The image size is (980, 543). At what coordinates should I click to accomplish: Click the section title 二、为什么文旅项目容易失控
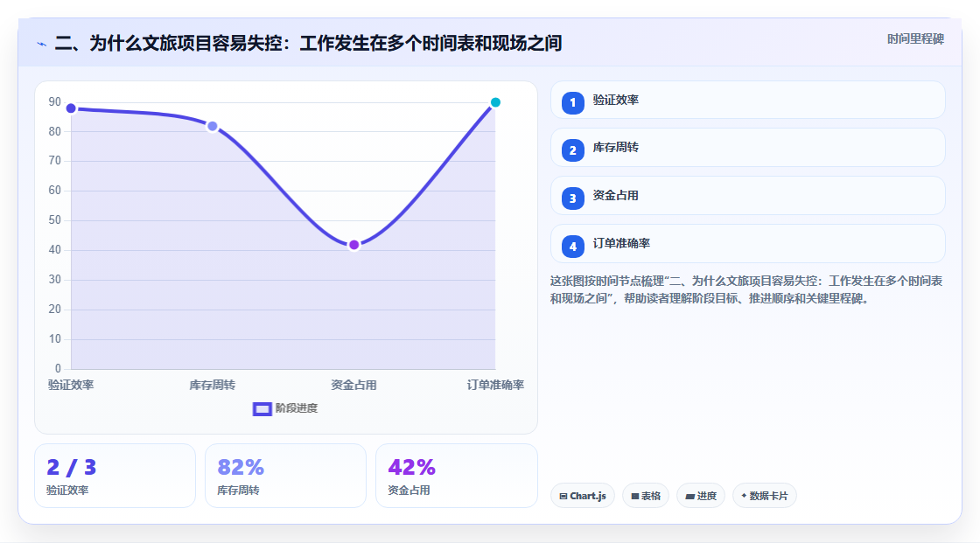point(308,43)
